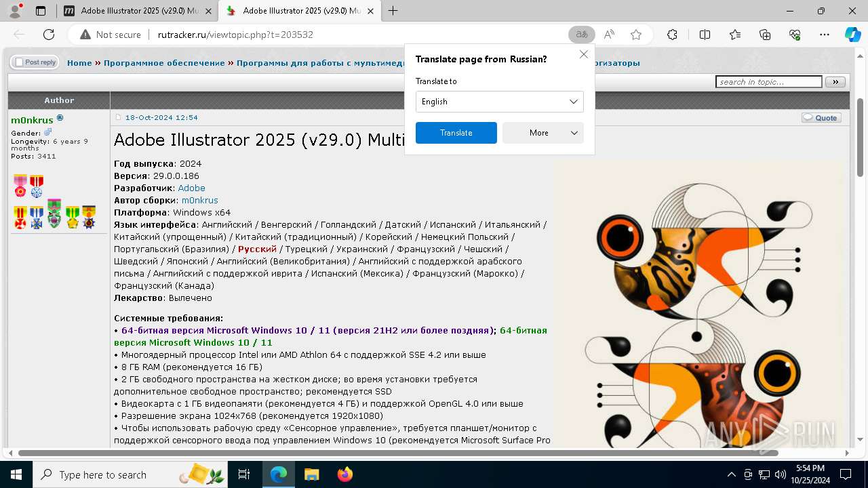This screenshot has width=868, height=488.
Task: Click the Quote button on post
Action: (821, 117)
